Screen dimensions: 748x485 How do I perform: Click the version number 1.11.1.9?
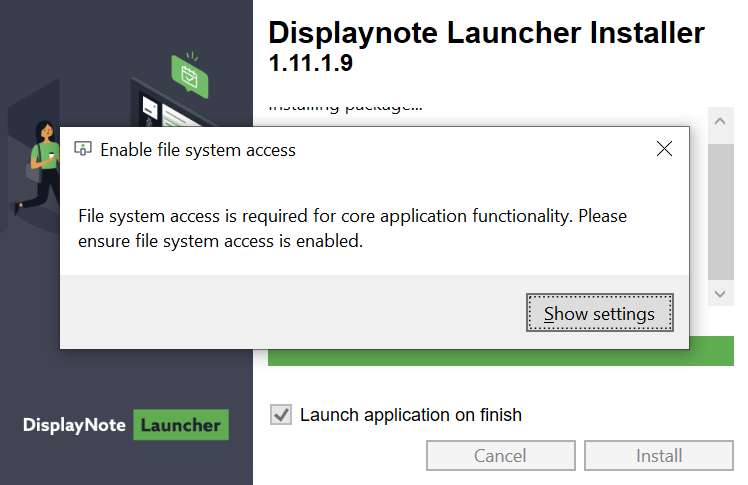311,63
